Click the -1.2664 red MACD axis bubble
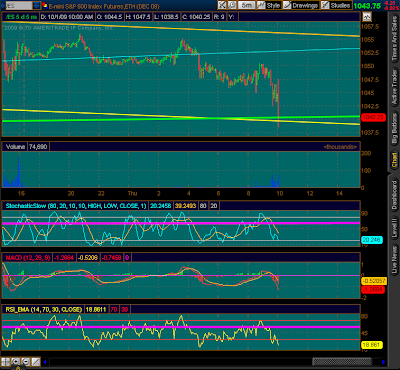400x370 pixels. point(373,289)
